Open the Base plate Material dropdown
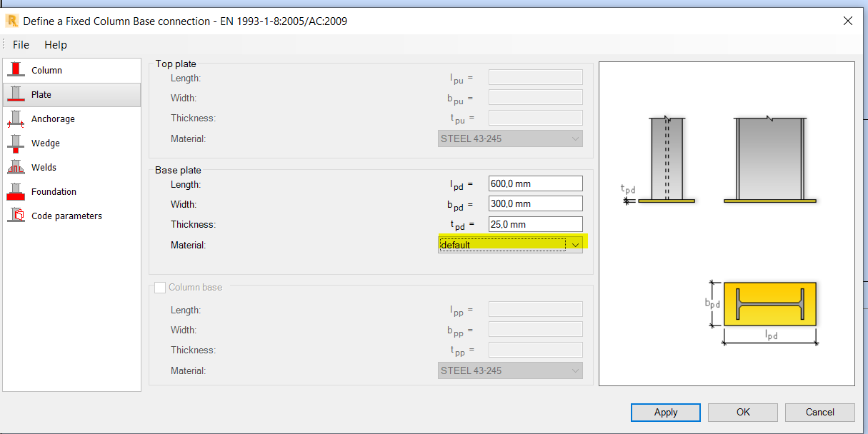 511,245
